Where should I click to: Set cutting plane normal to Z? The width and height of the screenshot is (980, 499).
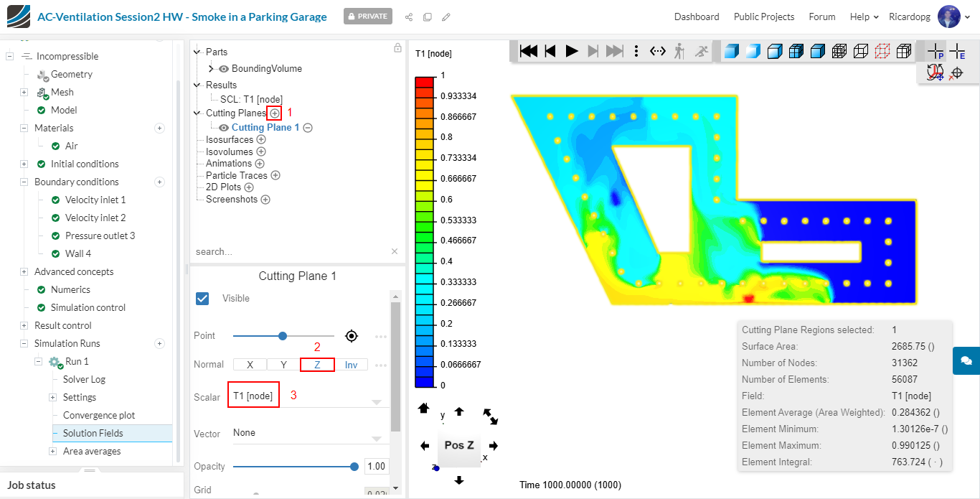[317, 365]
